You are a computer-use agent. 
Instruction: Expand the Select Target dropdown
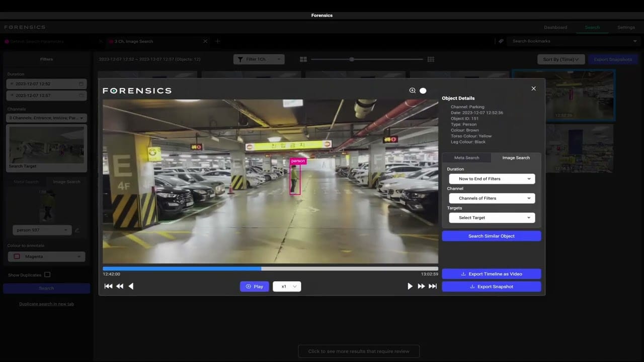point(491,217)
